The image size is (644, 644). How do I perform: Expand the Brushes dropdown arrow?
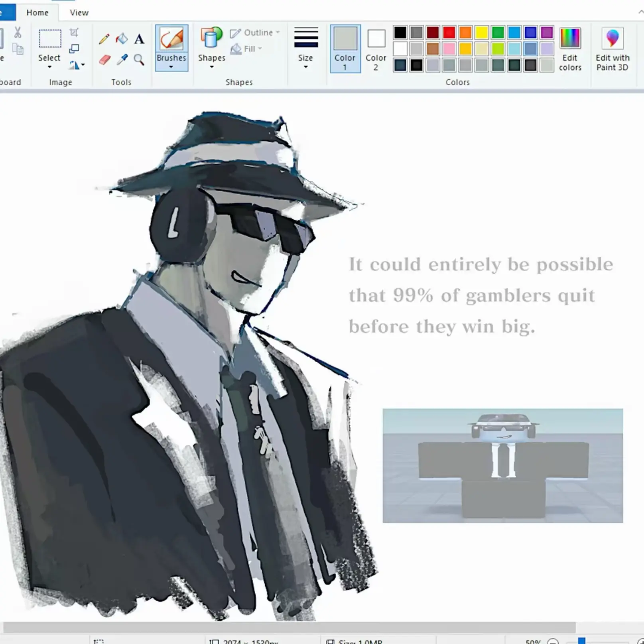171,67
